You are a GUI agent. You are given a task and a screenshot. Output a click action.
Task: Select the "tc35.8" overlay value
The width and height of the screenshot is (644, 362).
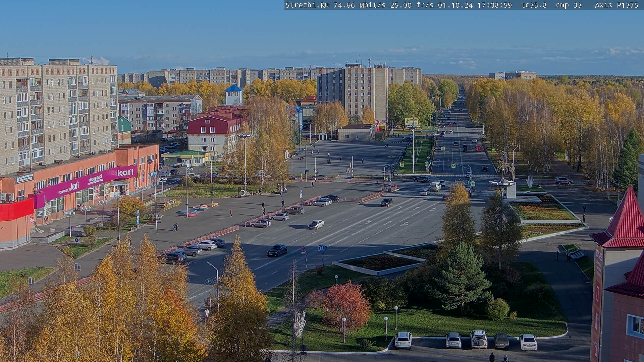pyautogui.click(x=534, y=5)
